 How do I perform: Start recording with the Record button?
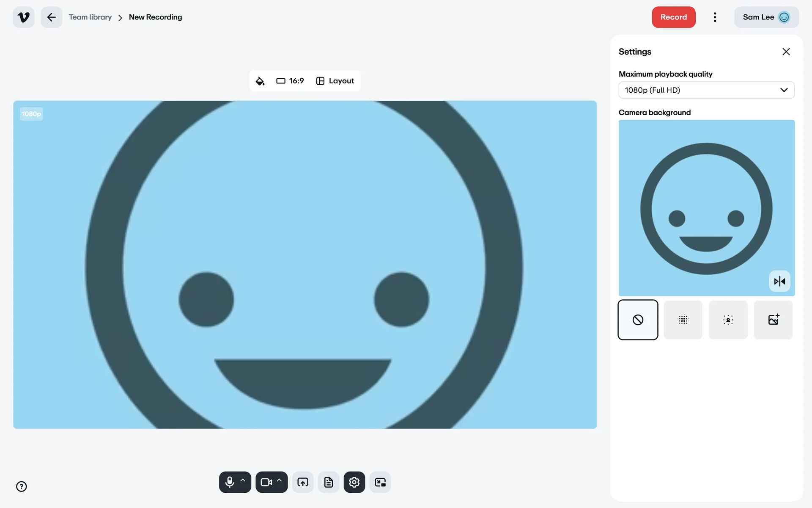(x=673, y=17)
